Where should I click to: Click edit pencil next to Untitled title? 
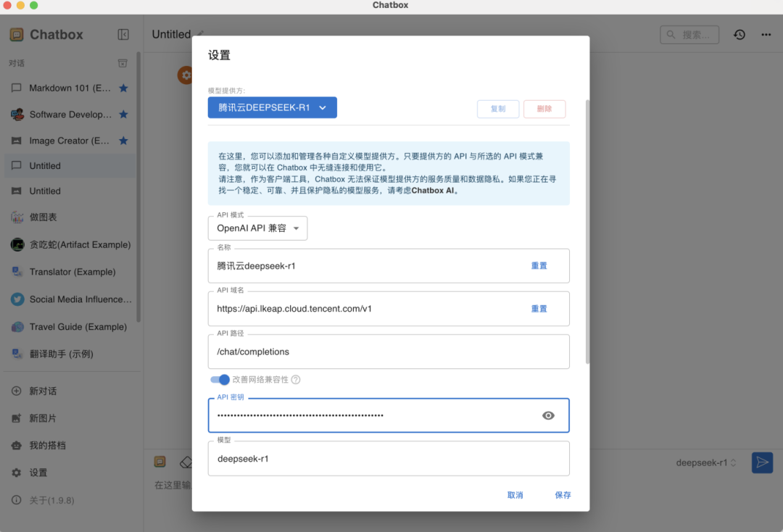point(200,34)
